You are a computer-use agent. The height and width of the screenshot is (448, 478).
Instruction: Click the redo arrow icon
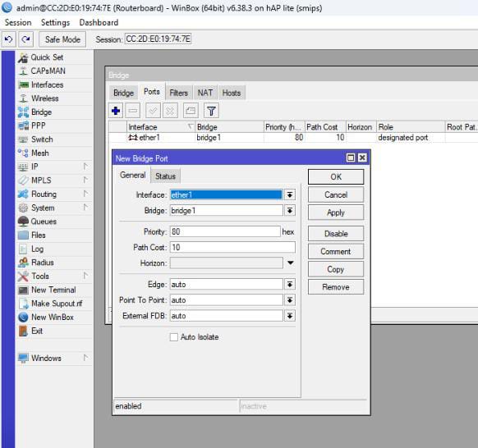26,39
